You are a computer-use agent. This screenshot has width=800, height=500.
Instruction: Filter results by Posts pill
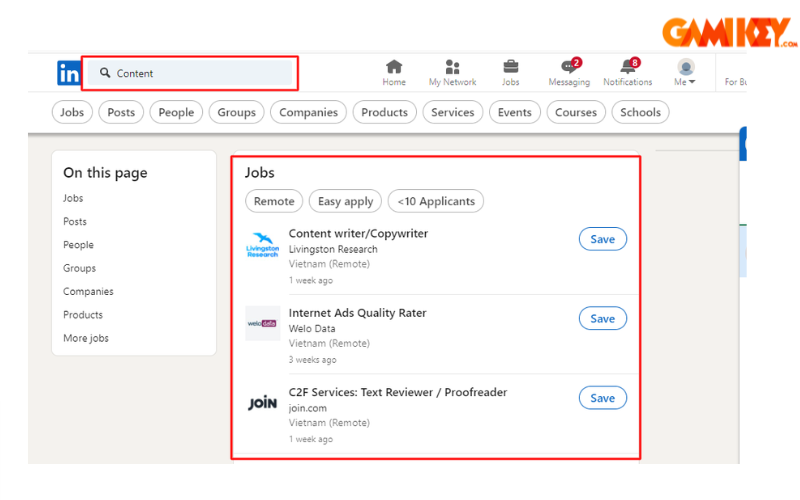(121, 112)
